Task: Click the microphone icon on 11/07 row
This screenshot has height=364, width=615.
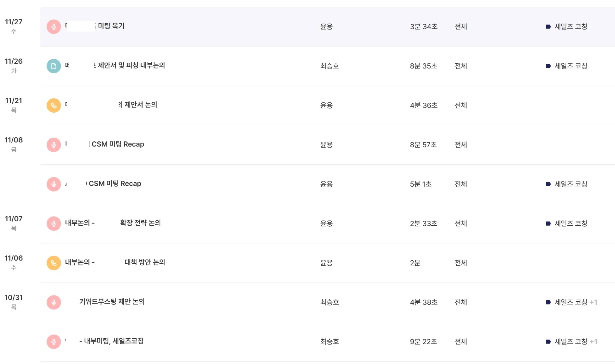Action: tap(54, 224)
